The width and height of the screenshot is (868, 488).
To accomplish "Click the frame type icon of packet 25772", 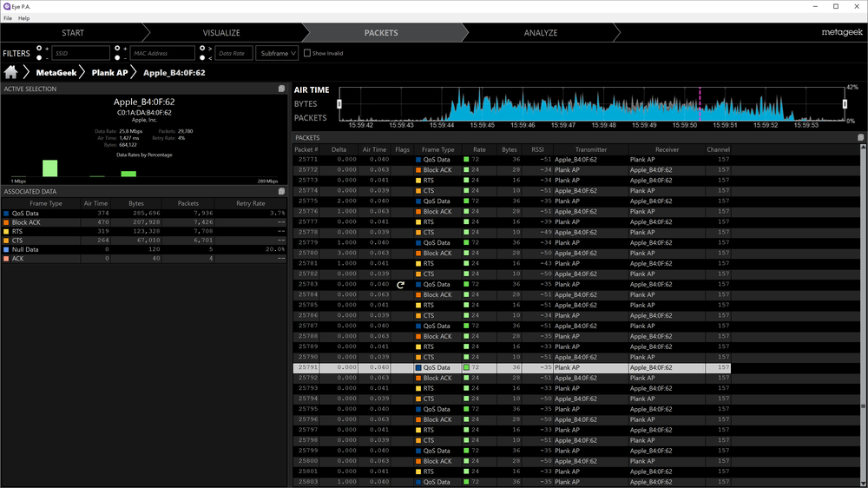I will (418, 170).
